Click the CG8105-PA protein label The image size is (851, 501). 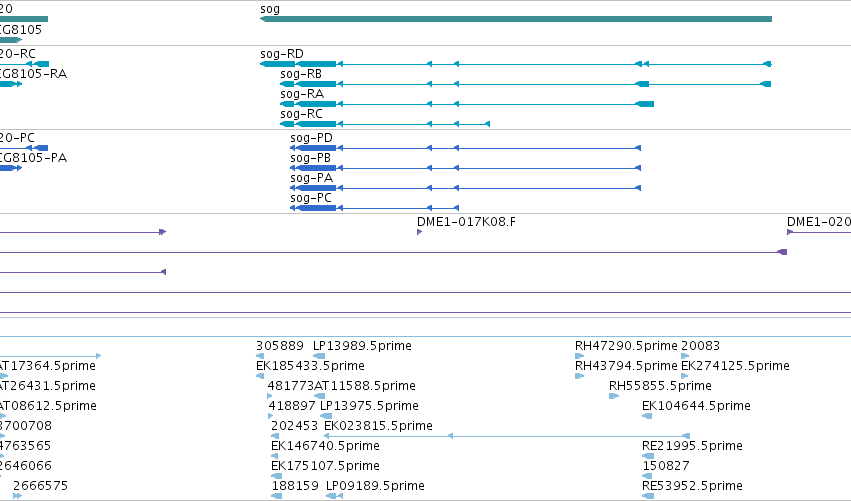[x=33, y=158]
